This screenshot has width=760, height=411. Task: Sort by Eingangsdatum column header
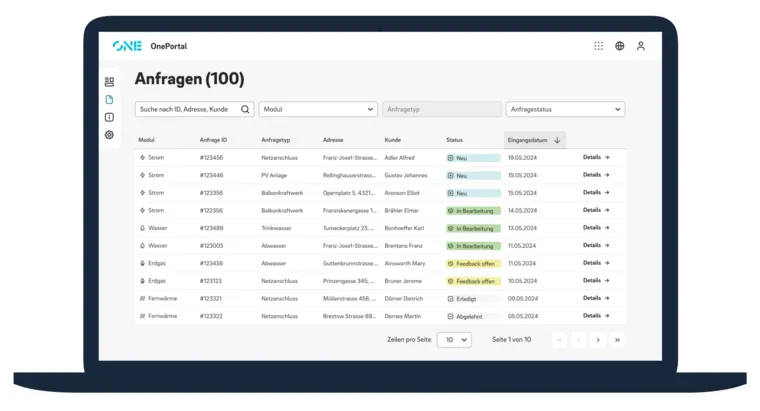[x=535, y=140]
